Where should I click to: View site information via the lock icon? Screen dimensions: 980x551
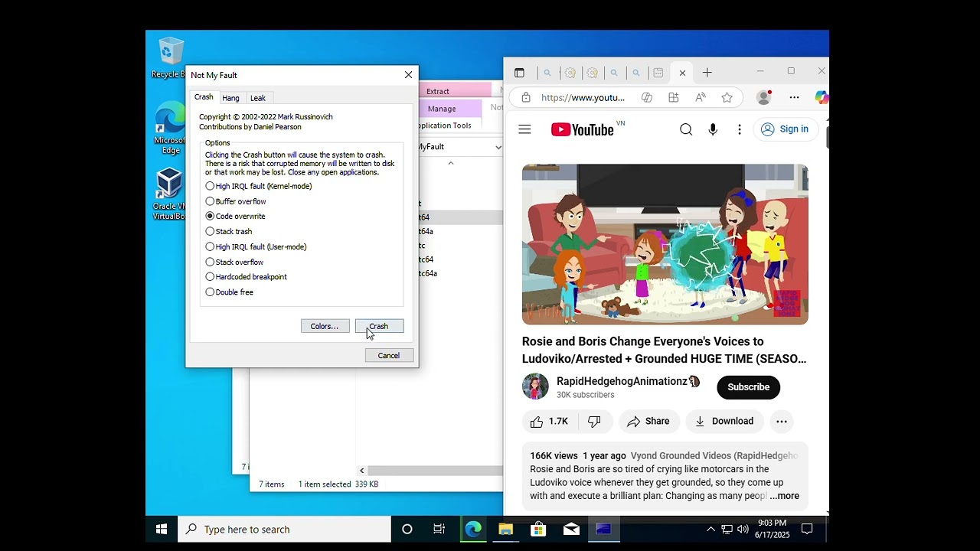coord(525,97)
